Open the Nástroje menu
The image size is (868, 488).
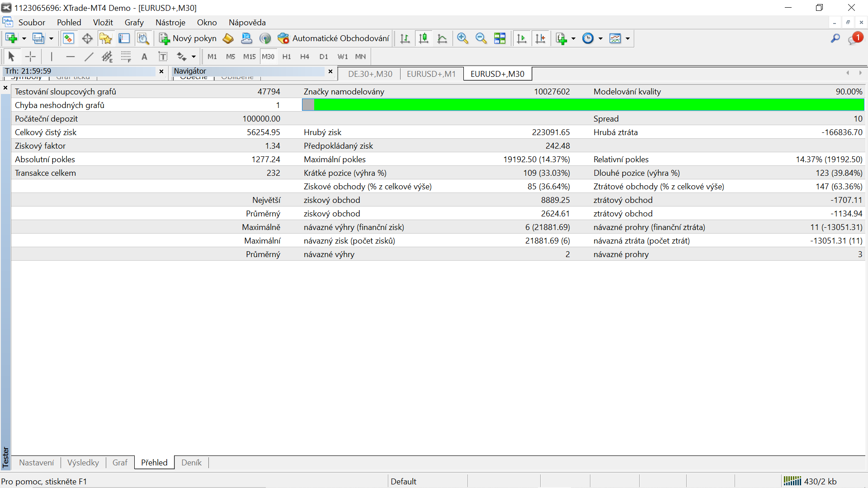pos(170,23)
